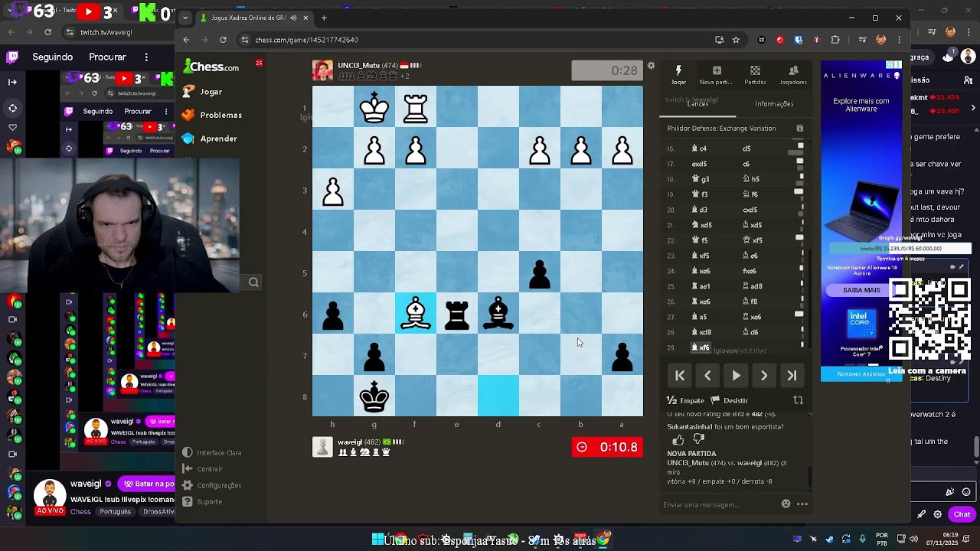Screen dimensions: 980x551
Task: Select the black rook on e6
Action: point(457,314)
